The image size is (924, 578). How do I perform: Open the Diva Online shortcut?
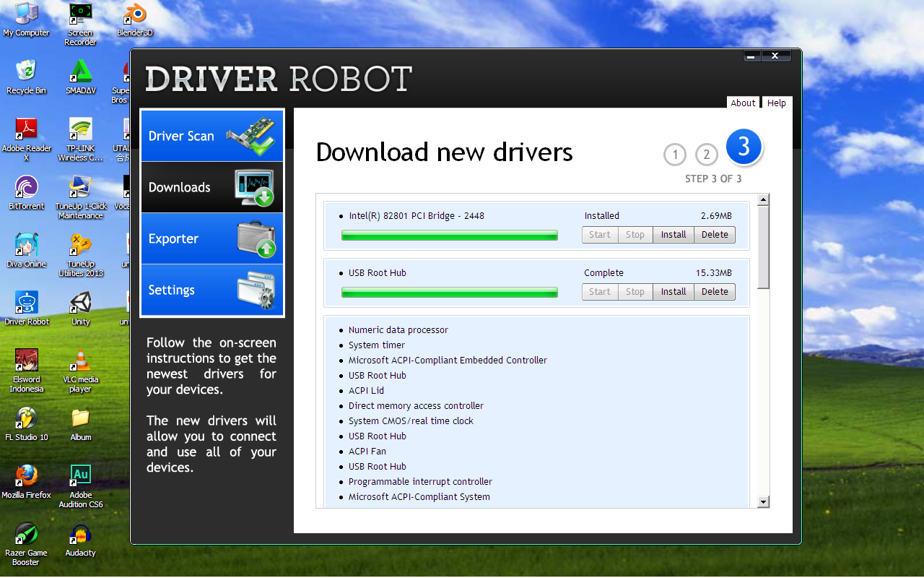point(26,251)
